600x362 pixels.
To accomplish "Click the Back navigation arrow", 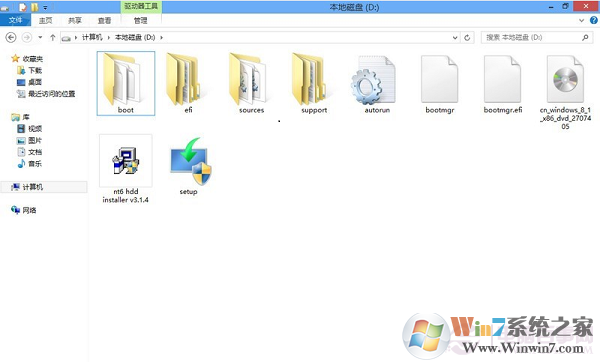I will 11,38.
